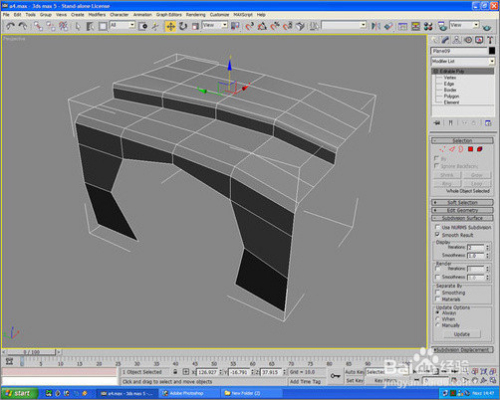Open the Display panel tab
500x400 pixels.
pyautogui.click(x=479, y=40)
